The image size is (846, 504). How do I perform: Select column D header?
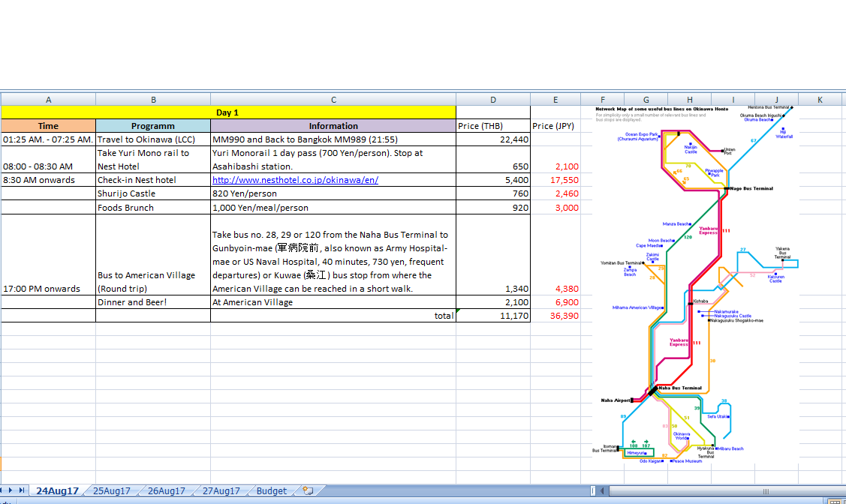pos(492,99)
